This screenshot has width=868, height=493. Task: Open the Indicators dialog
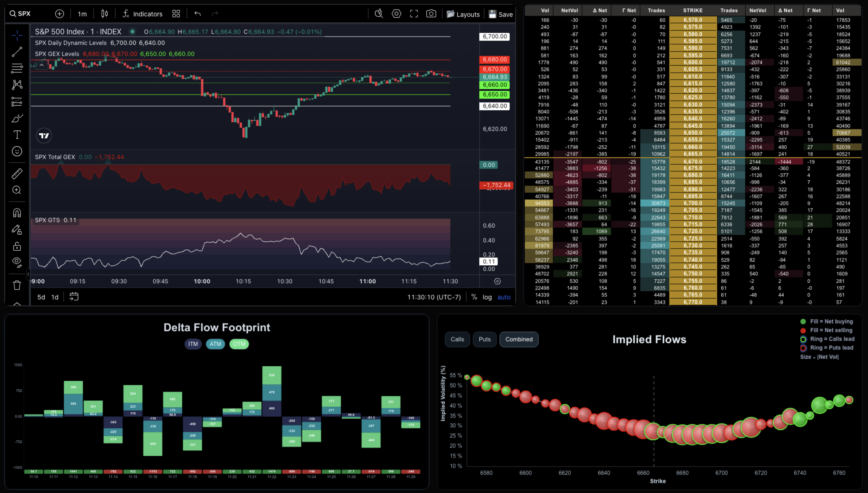pos(142,14)
